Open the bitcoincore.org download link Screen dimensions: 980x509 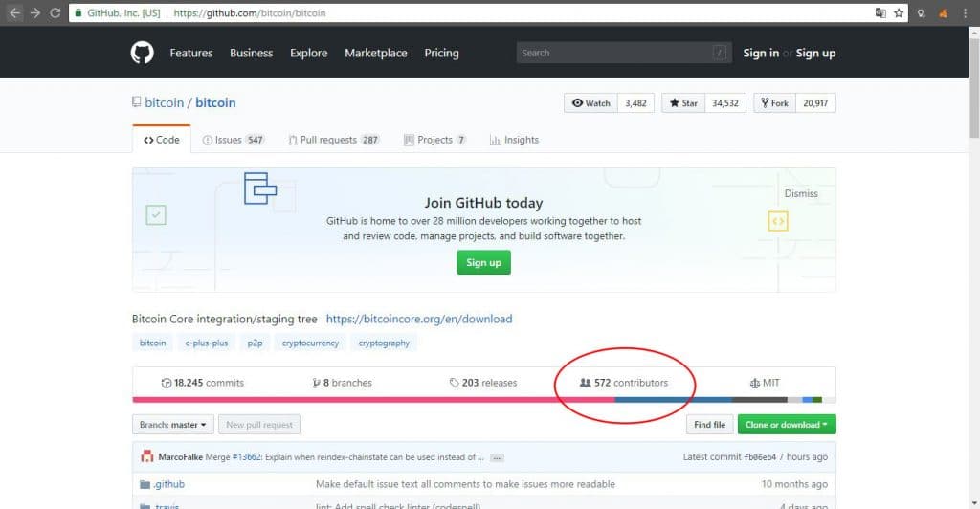click(419, 320)
